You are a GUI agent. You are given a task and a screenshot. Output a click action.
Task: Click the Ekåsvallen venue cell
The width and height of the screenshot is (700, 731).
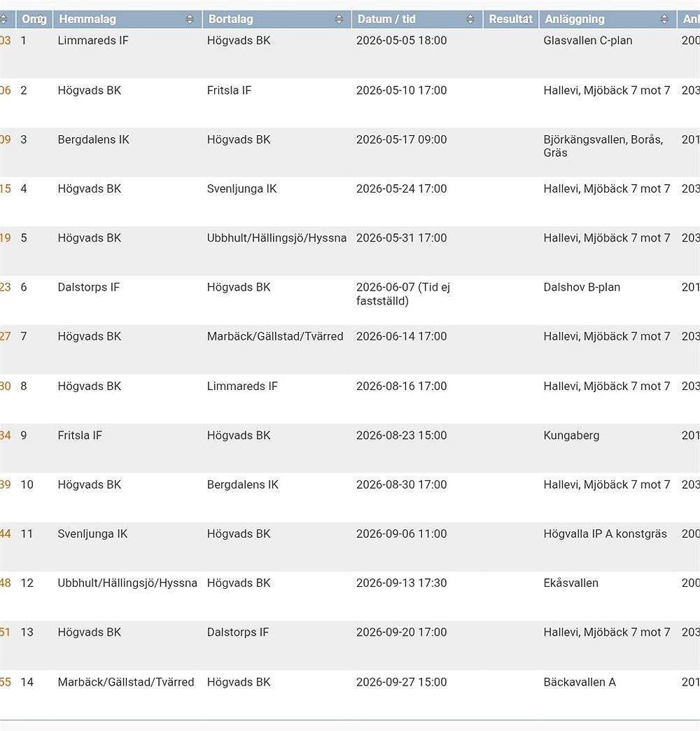[570, 583]
